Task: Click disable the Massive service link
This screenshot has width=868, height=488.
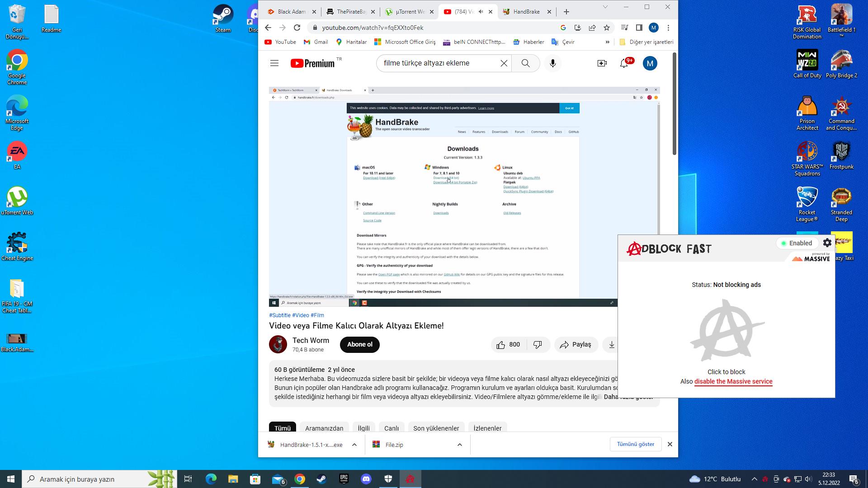Action: click(733, 381)
